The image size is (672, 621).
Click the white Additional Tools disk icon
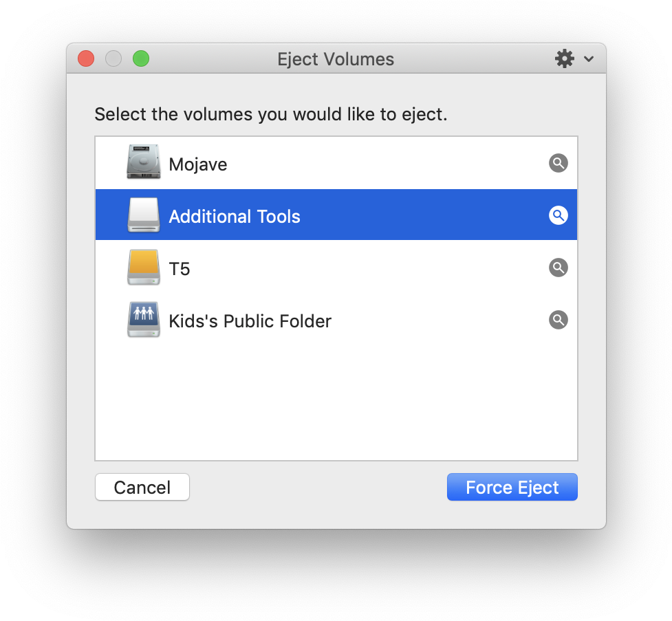144,215
